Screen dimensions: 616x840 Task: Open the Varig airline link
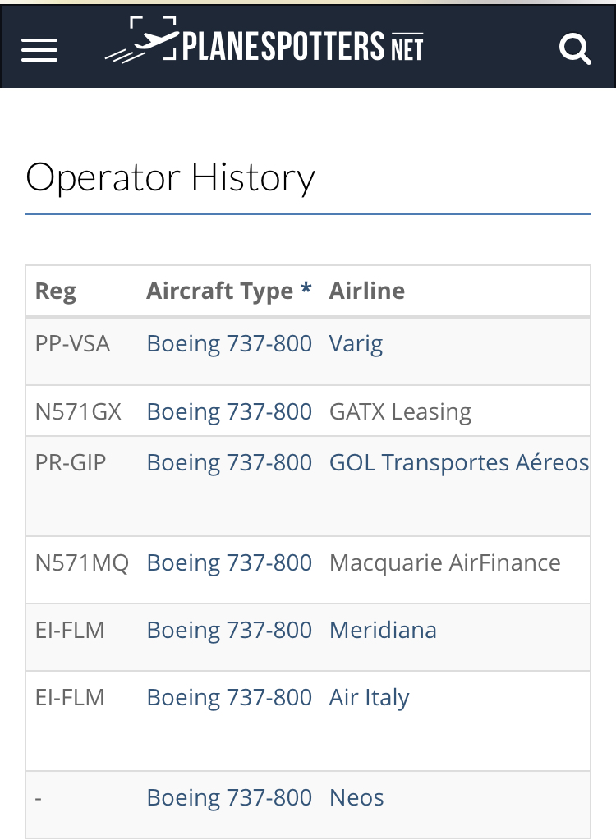click(356, 343)
